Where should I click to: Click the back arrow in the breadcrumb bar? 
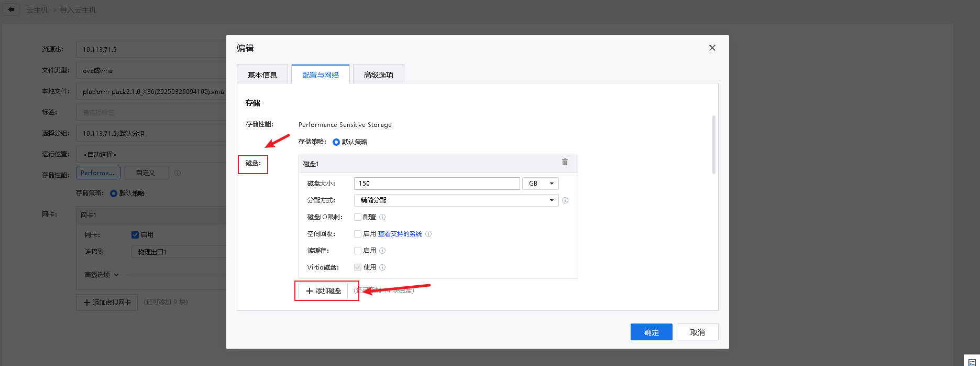click(11, 9)
